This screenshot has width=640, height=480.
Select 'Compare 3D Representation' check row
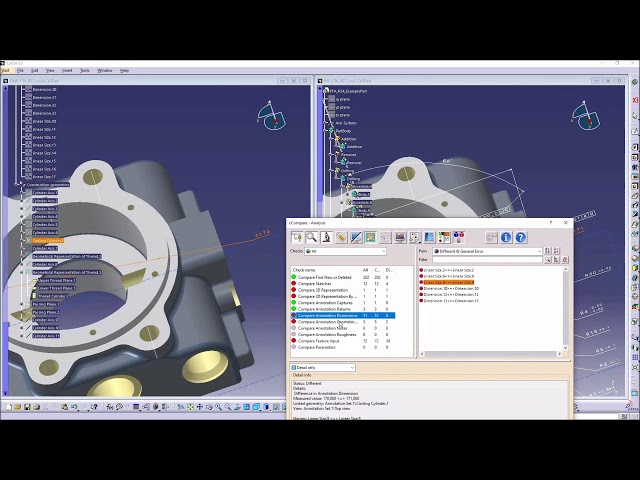point(343,290)
